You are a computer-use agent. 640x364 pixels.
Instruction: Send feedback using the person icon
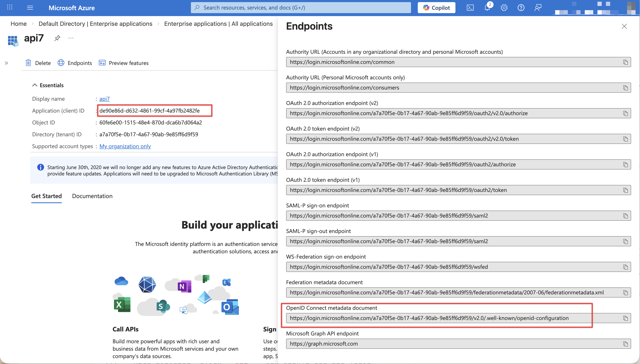(x=538, y=7)
